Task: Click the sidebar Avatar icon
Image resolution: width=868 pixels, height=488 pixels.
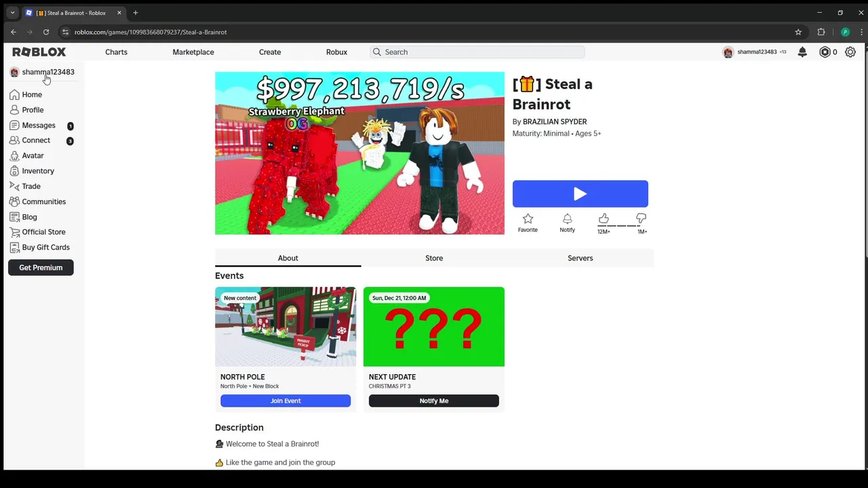Action: [x=14, y=156]
